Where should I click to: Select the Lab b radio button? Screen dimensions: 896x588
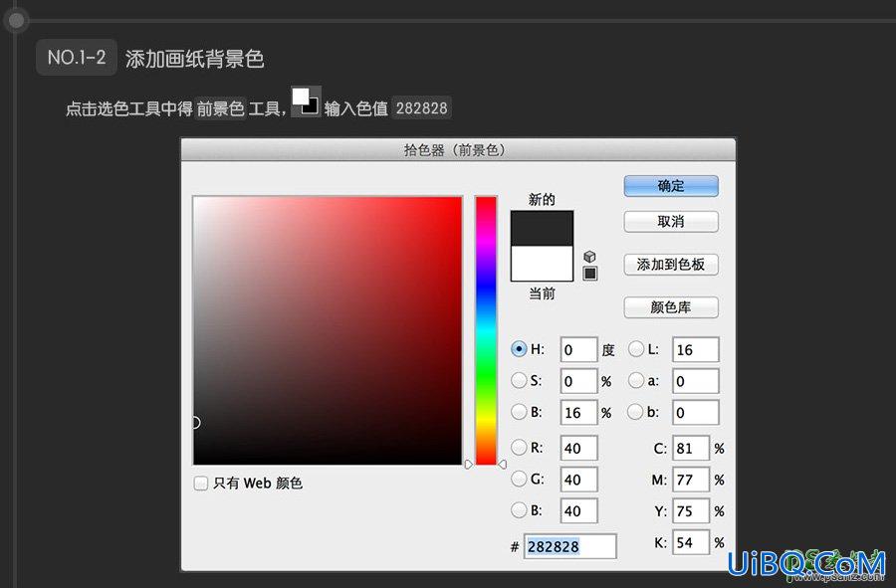[636, 412]
